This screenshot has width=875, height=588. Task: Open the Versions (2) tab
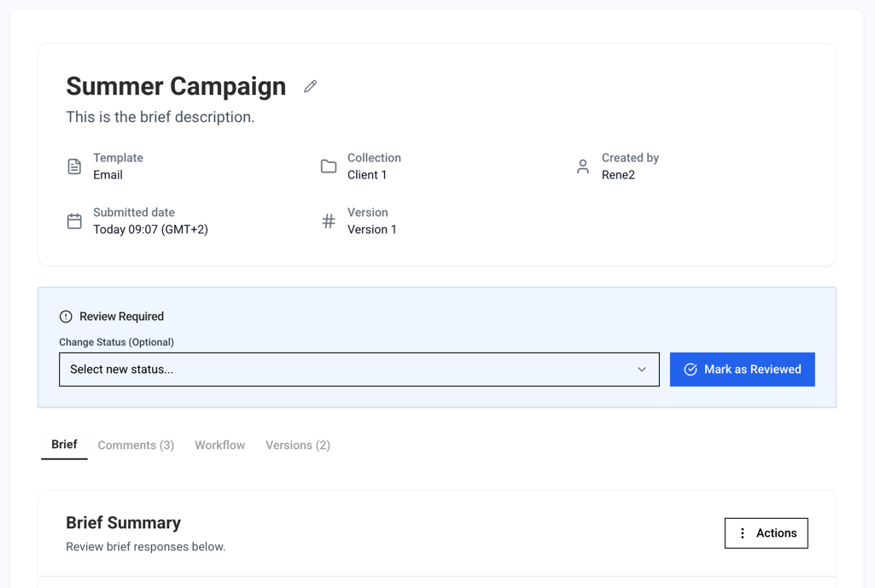coord(298,445)
